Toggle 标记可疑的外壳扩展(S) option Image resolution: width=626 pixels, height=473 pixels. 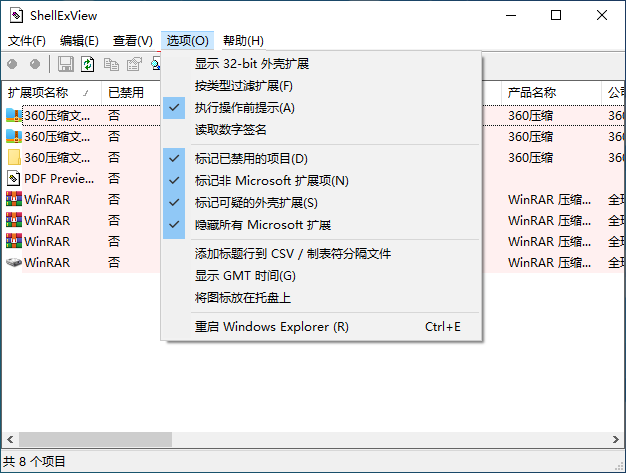tap(321, 203)
